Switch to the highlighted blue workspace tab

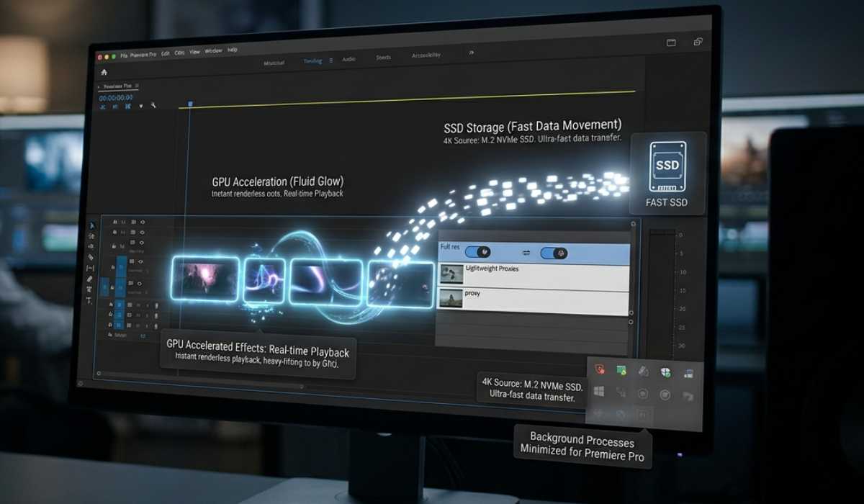point(313,61)
